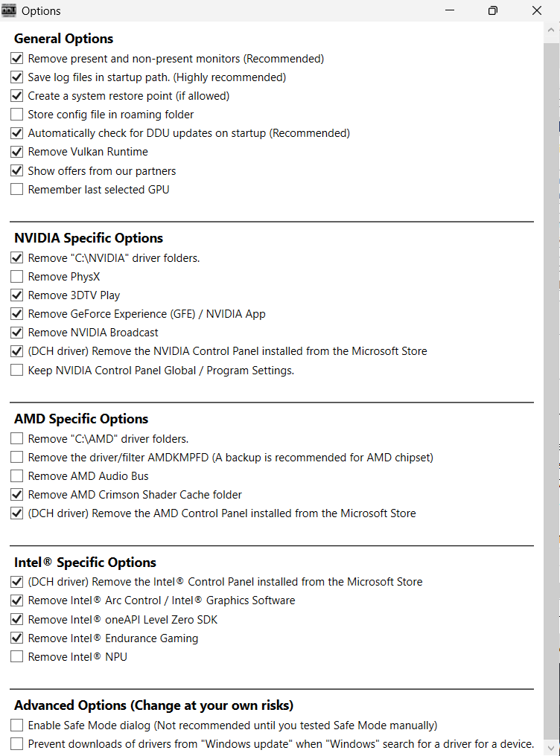560x756 pixels.
Task: Click the vertical scrollbar on the right
Action: click(x=551, y=372)
